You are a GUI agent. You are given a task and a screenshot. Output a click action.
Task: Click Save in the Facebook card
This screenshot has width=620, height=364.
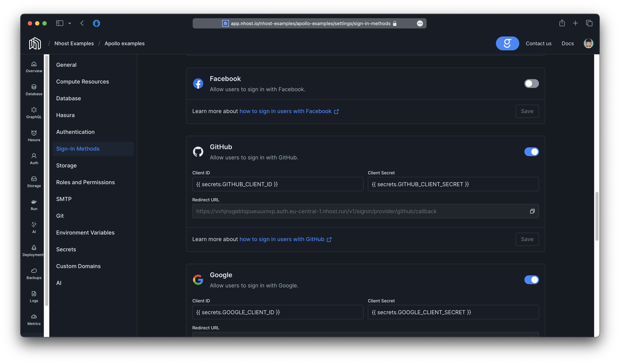coord(527,111)
